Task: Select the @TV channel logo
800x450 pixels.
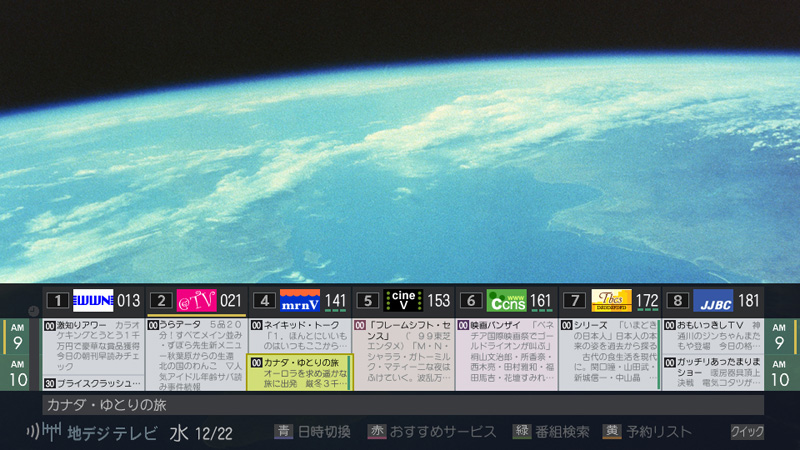Action: (x=196, y=301)
